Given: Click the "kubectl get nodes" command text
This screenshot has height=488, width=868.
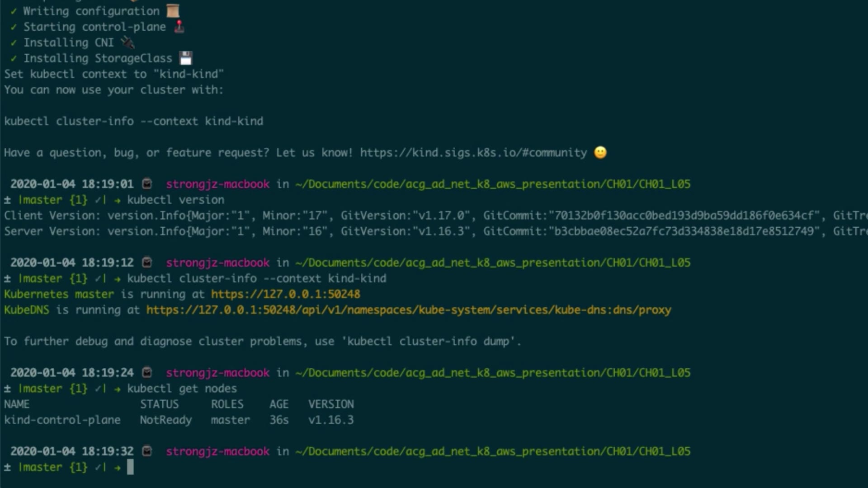Looking at the screenshot, I should tap(182, 389).
